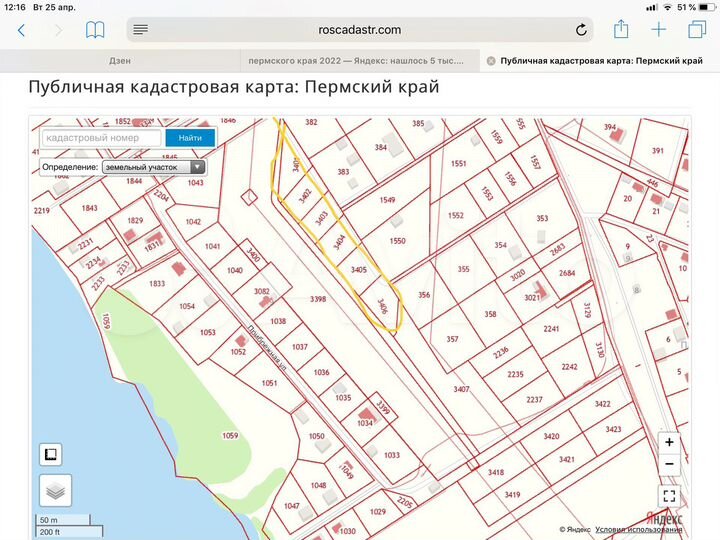Open the земельный участок dropdown
This screenshot has height=540, width=720.
[x=153, y=167]
